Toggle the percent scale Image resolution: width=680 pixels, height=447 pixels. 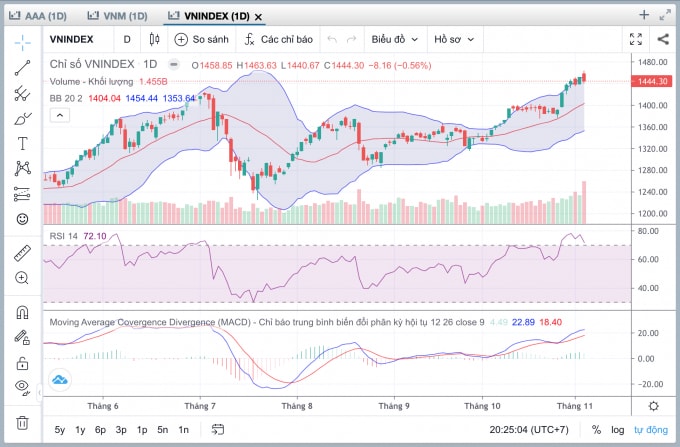[x=596, y=430]
